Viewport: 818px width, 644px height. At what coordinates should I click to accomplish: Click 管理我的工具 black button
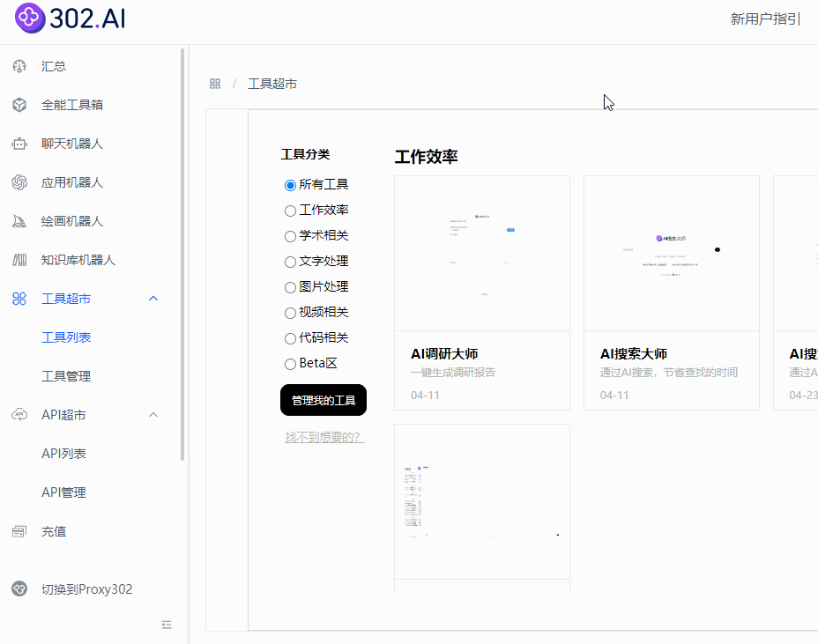coord(323,400)
